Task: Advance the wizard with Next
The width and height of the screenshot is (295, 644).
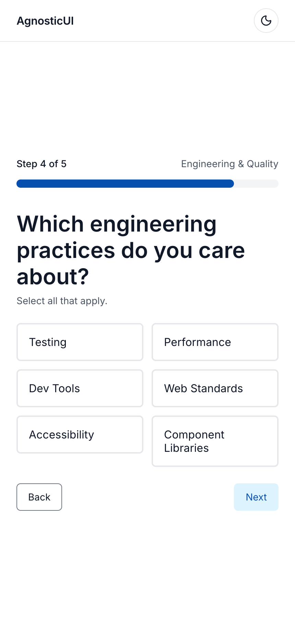Action: (256, 497)
